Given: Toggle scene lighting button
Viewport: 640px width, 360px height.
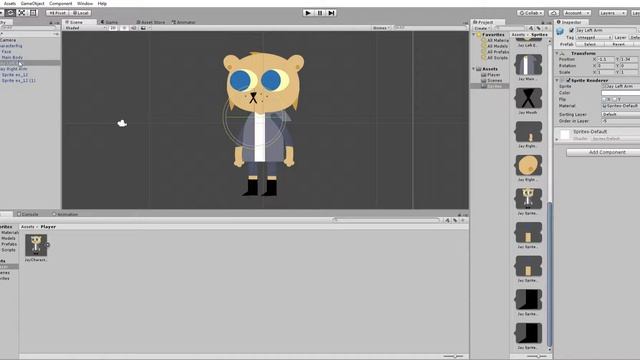Looking at the screenshot, I should coord(124,28).
